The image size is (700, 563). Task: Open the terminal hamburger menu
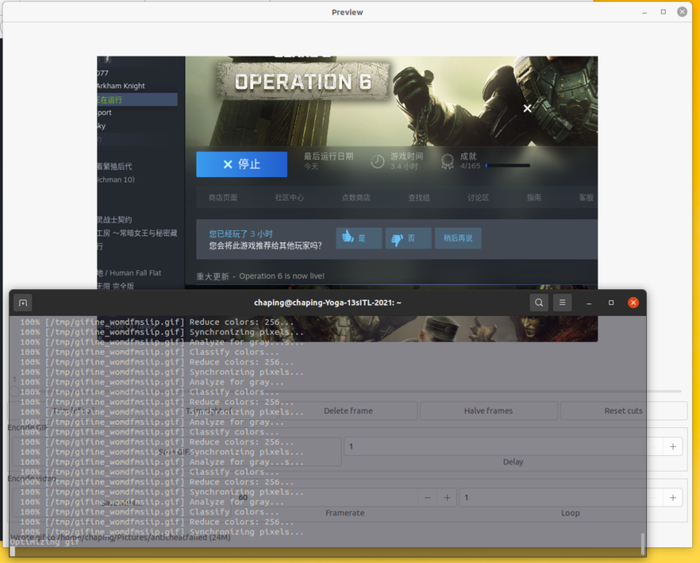pos(563,303)
